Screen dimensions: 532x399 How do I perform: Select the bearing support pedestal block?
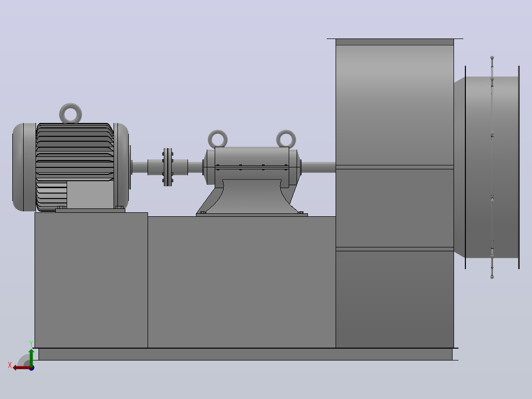(242, 282)
